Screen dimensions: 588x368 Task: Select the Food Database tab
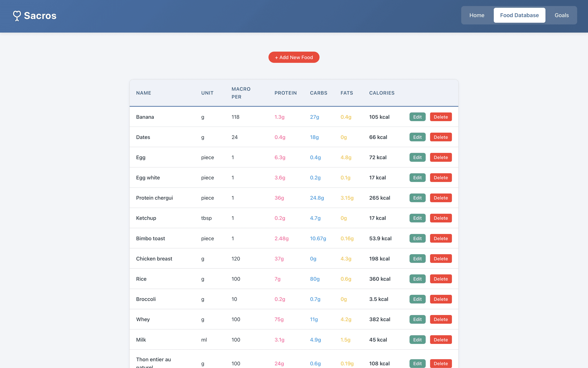tap(519, 15)
